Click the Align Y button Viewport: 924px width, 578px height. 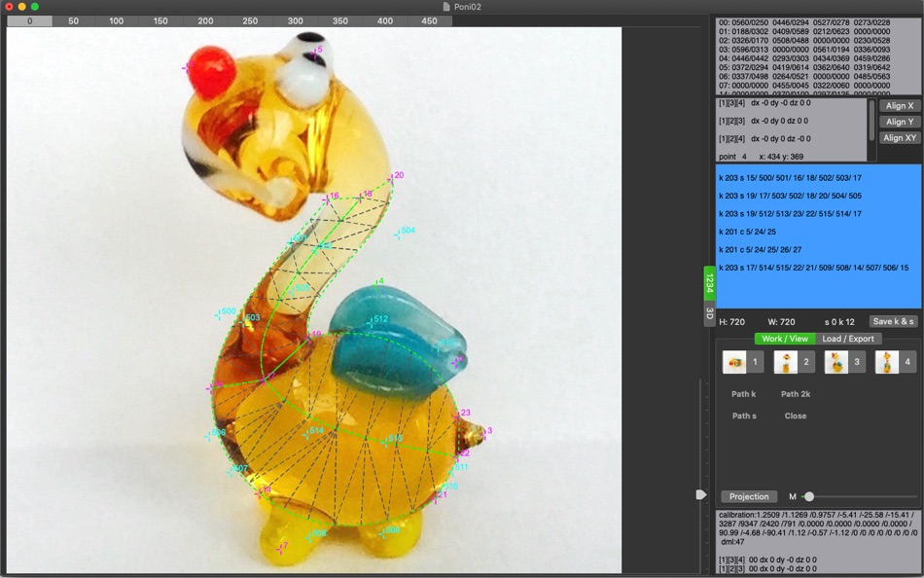(x=900, y=122)
